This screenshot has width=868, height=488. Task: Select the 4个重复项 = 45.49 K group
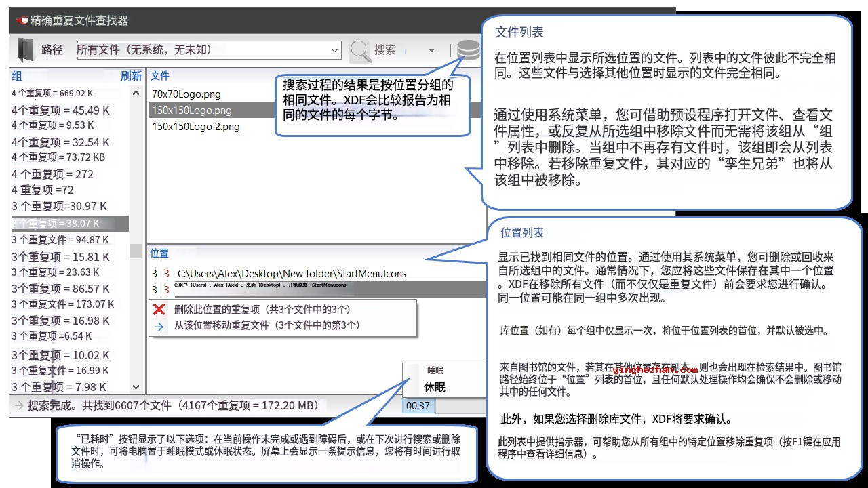click(x=60, y=110)
